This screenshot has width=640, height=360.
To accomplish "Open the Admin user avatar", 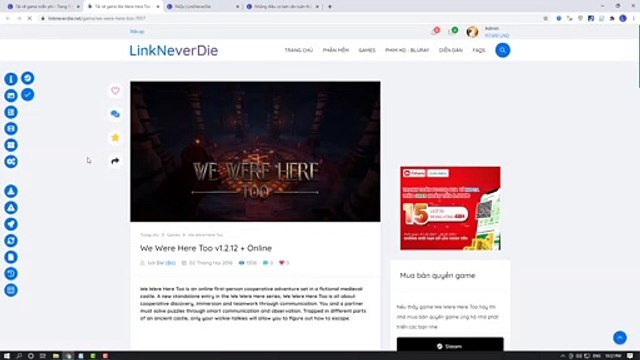I will tap(472, 31).
